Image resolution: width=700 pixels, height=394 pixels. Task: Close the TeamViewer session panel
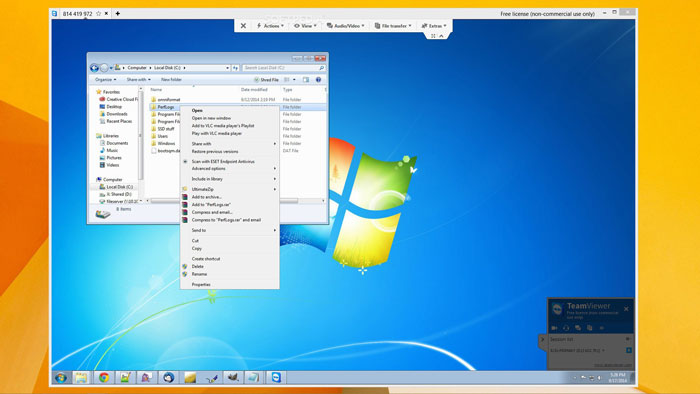[x=626, y=309]
